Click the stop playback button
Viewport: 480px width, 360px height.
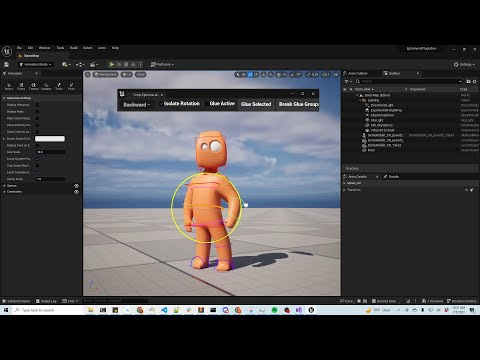pyautogui.click(x=126, y=64)
